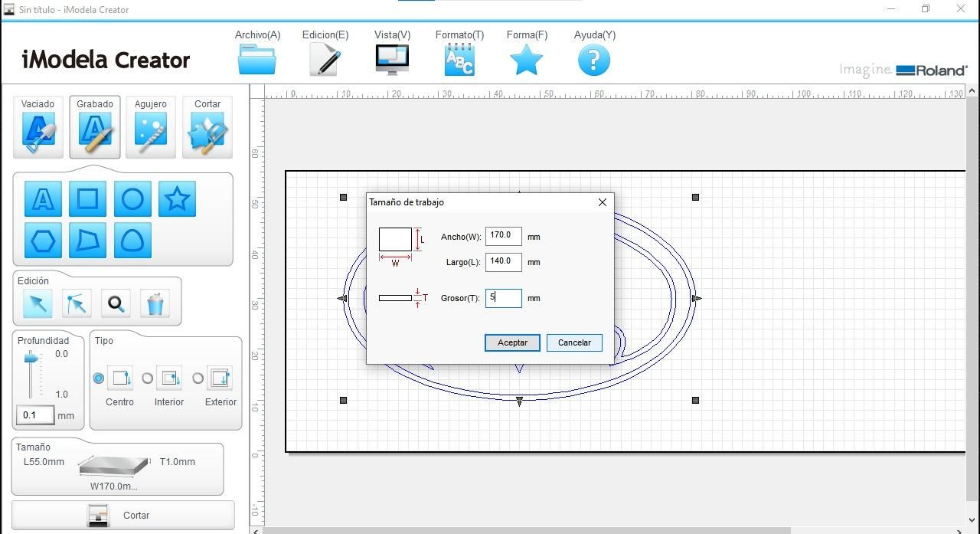This screenshot has height=534, width=980.
Task: Click Cancelar in work size dialog
Action: click(574, 342)
